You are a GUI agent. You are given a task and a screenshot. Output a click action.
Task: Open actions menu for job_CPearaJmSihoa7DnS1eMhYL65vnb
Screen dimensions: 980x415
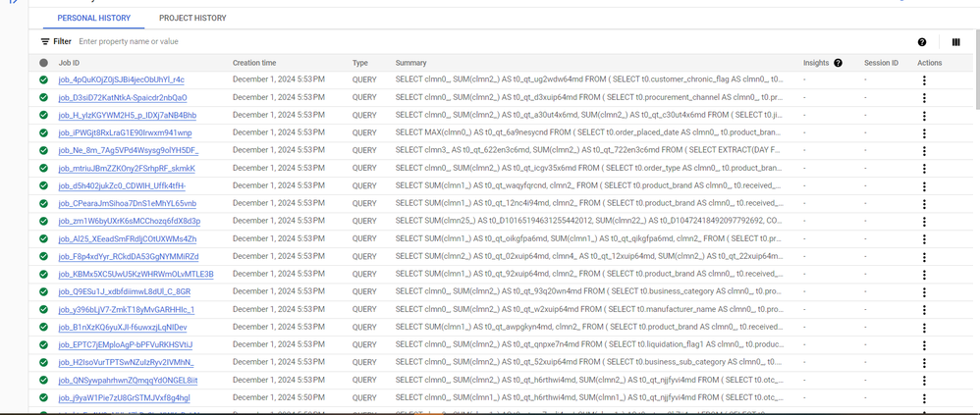924,203
